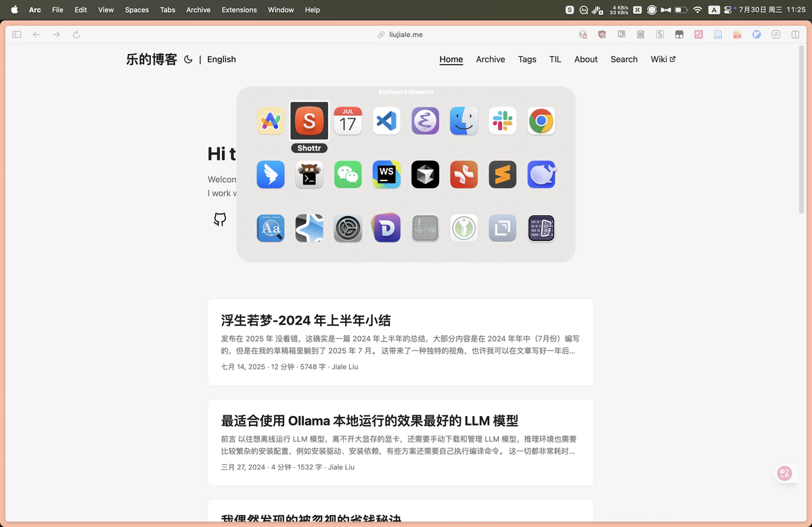Viewport: 812px width, 527px height.
Task: Open the Wiki external link
Action: [662, 60]
